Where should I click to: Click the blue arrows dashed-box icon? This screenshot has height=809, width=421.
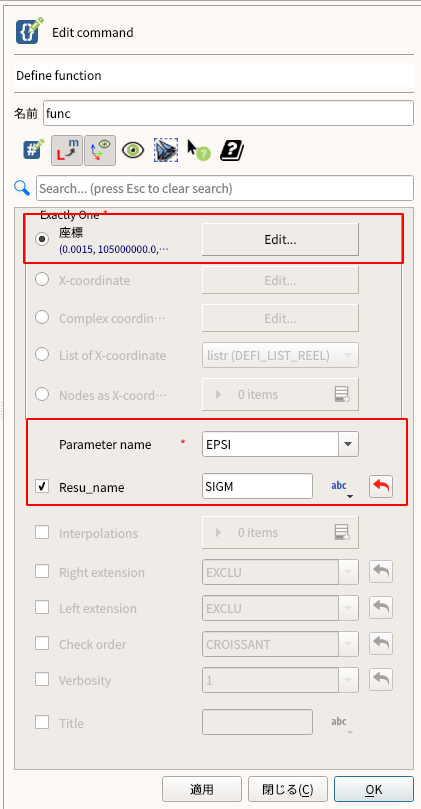[166, 150]
